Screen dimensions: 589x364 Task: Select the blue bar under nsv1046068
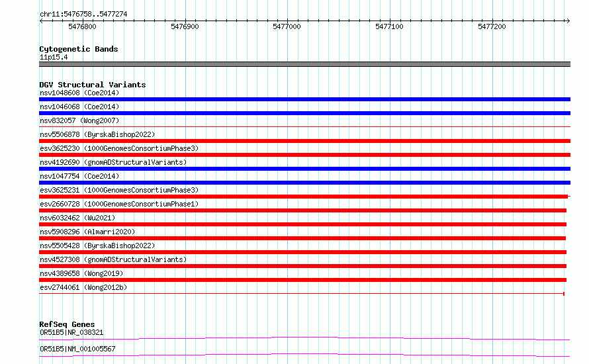click(x=304, y=113)
